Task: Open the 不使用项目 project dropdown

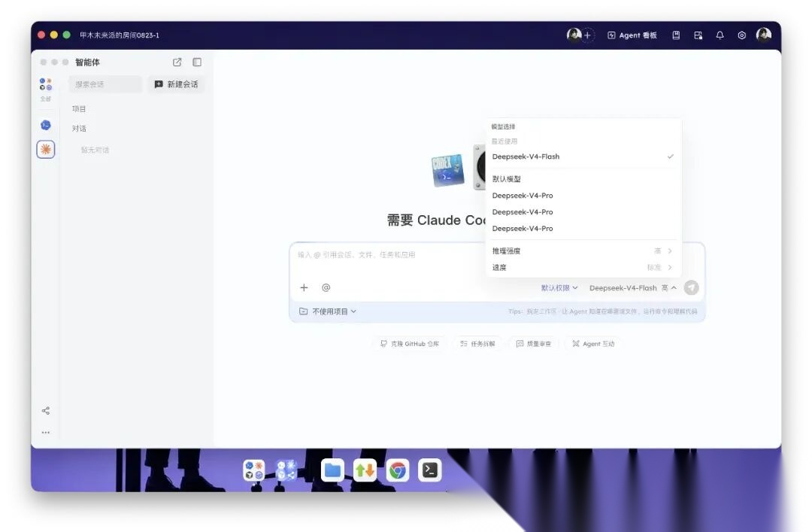Action: pos(328,312)
